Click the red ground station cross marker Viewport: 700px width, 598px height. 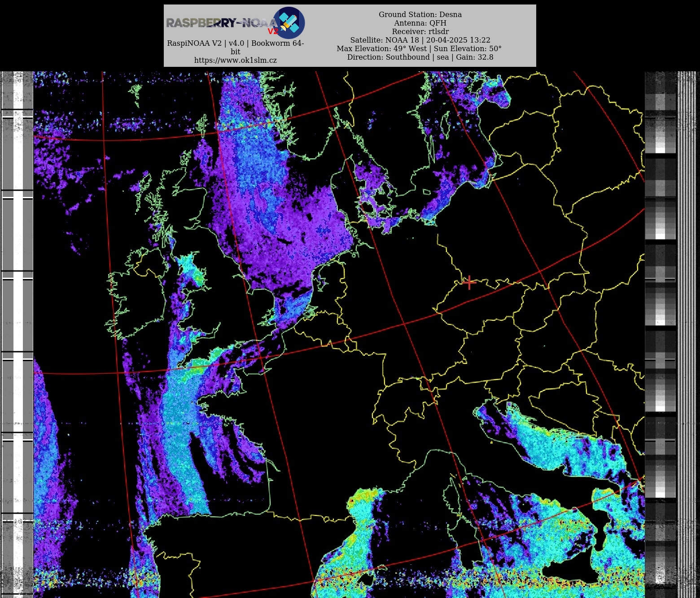click(469, 283)
